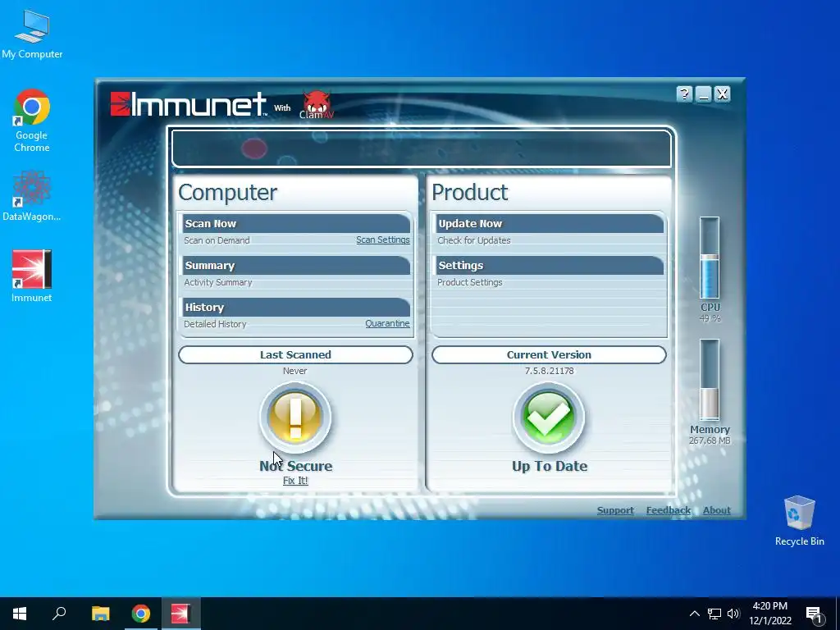Image resolution: width=840 pixels, height=630 pixels.
Task: Click the Current Version label box
Action: pyautogui.click(x=549, y=354)
